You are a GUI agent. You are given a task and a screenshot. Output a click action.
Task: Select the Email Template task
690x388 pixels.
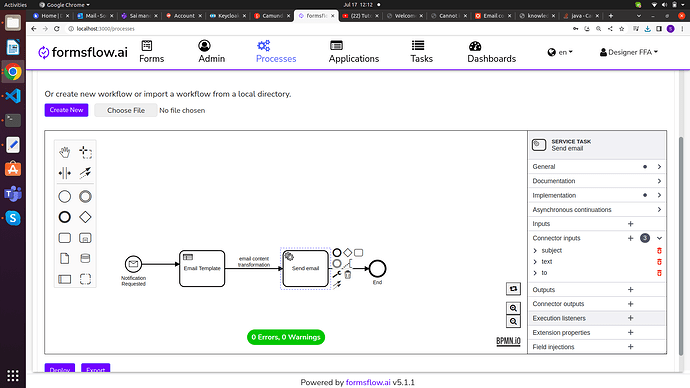pos(202,268)
